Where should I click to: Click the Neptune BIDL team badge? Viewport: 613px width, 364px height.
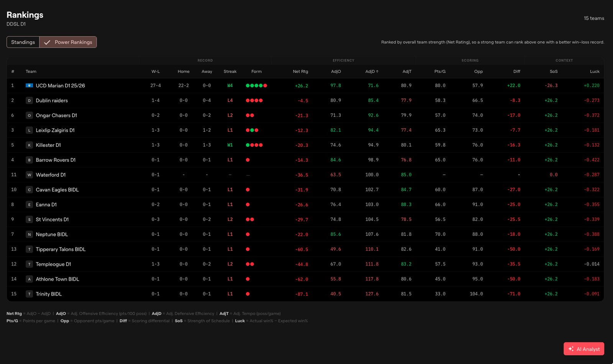(29, 234)
